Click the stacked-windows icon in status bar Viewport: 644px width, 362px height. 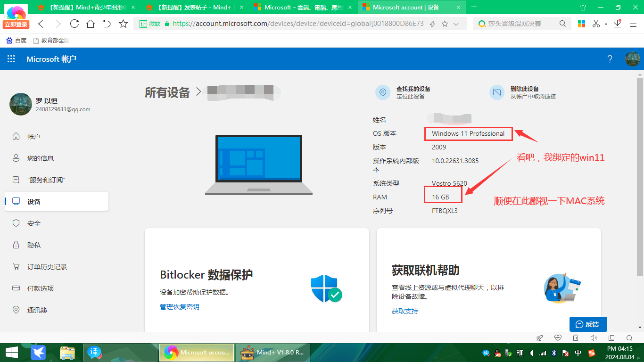(x=611, y=338)
